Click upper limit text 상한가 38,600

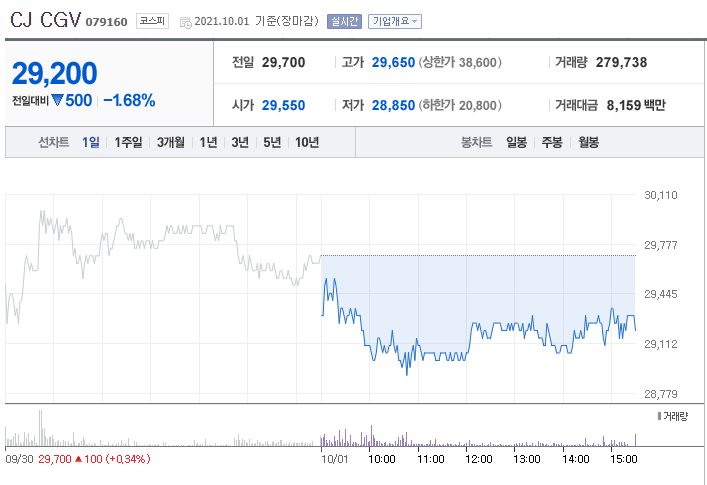click(x=460, y=62)
